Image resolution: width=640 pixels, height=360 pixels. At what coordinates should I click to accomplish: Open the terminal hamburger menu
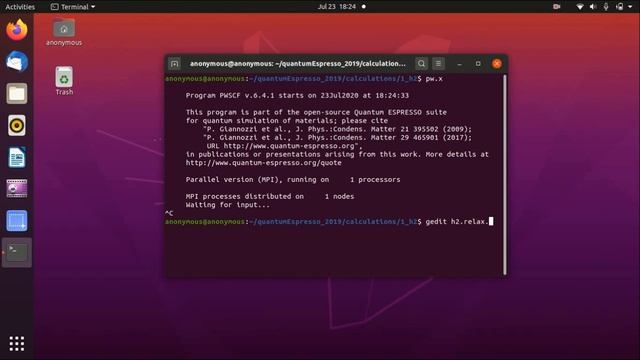tap(438, 64)
